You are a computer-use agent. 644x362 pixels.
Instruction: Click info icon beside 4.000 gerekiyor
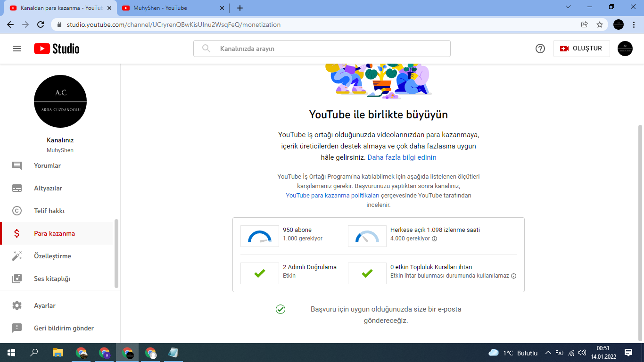(435, 239)
